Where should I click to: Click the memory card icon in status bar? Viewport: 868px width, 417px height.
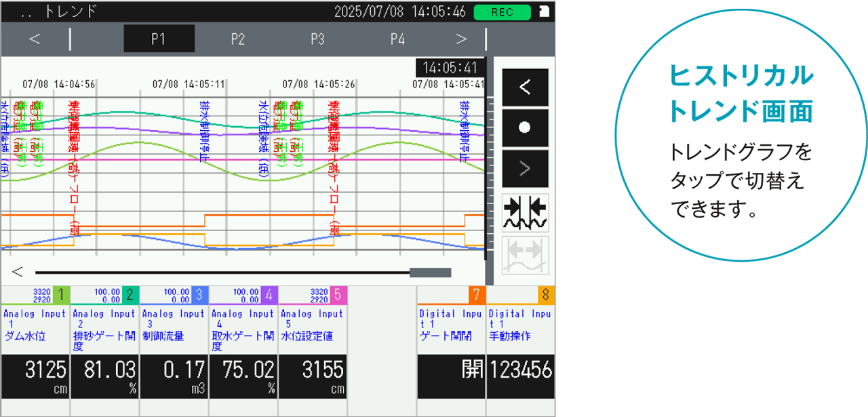(x=544, y=12)
